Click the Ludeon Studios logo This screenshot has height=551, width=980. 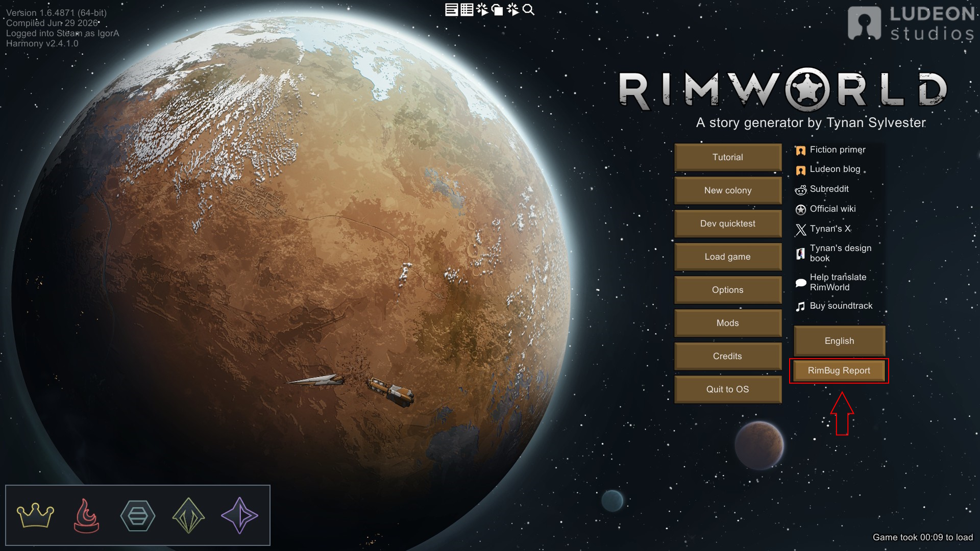(911, 23)
